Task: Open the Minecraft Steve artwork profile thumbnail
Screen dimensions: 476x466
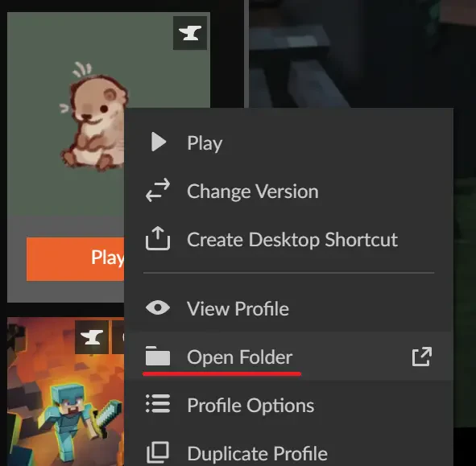Action: click(65, 391)
